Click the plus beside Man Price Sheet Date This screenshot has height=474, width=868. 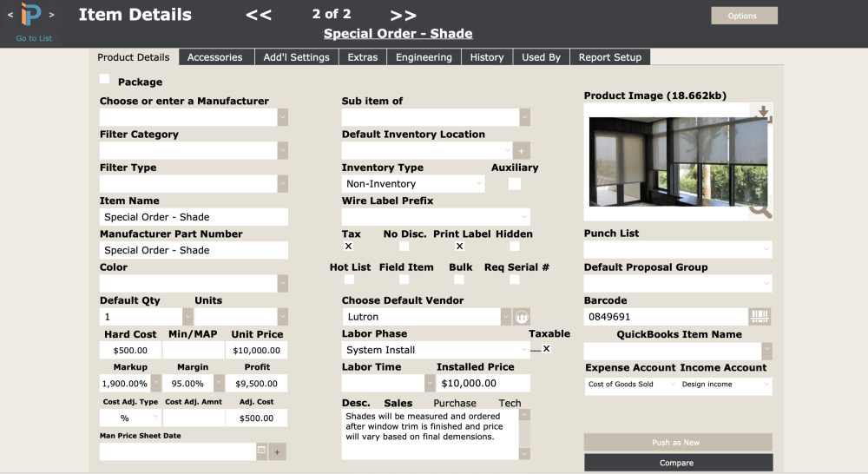click(x=278, y=451)
